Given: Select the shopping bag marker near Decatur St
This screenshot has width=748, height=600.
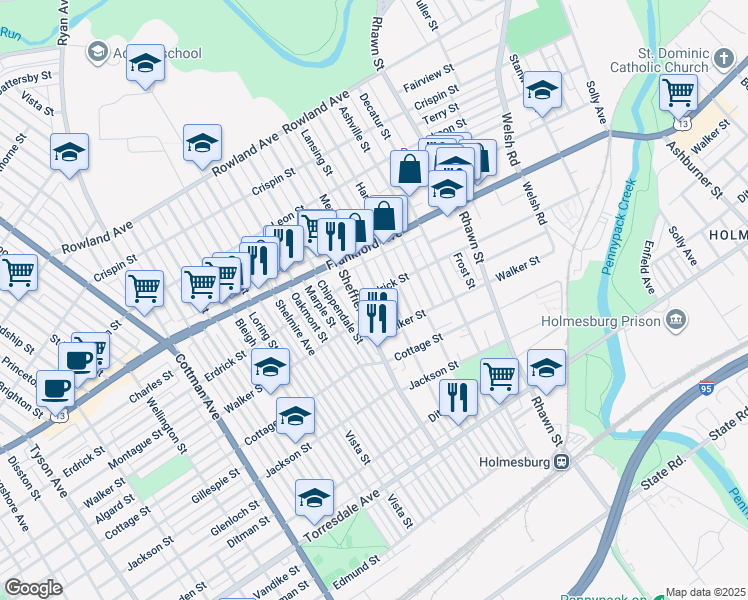Looking at the screenshot, I should 409,173.
